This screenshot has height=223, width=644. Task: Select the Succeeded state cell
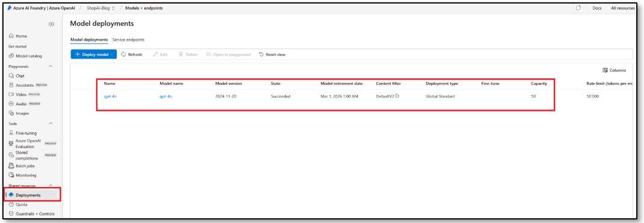(x=280, y=96)
